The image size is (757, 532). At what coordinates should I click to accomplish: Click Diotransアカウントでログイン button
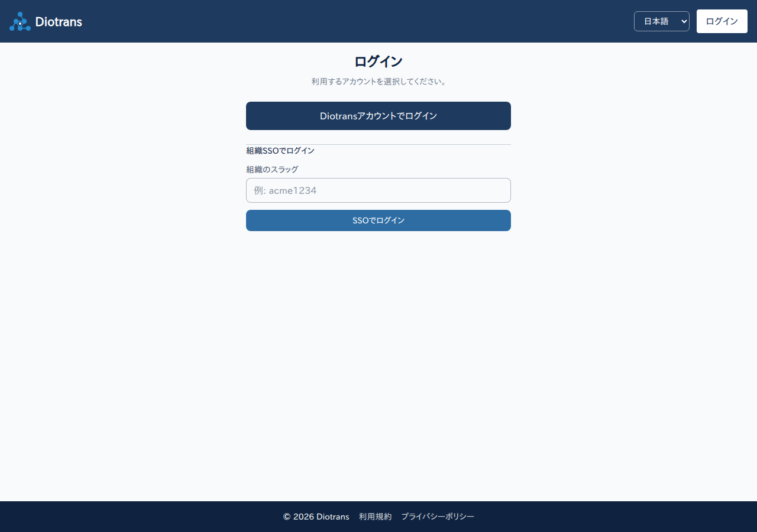[378, 116]
